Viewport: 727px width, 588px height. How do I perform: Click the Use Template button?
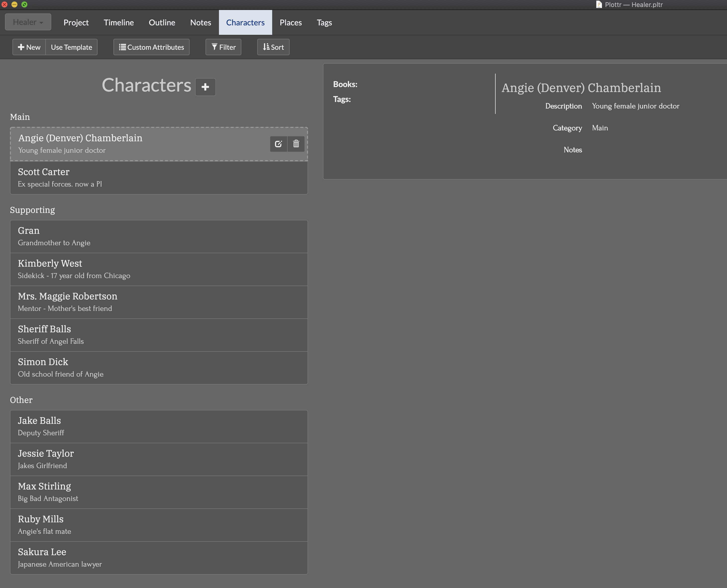pos(71,47)
